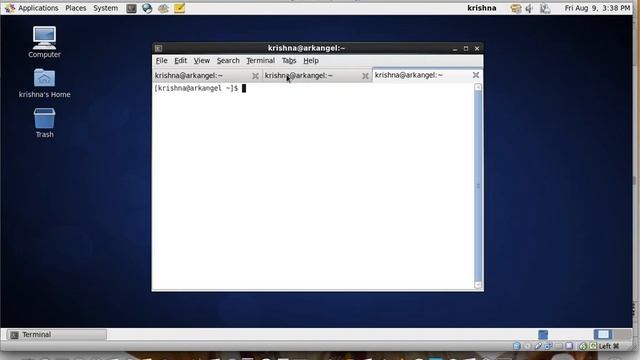Screen dimensions: 640x360
Task: Click the Left ⌘ host key indicator
Action: (609, 346)
